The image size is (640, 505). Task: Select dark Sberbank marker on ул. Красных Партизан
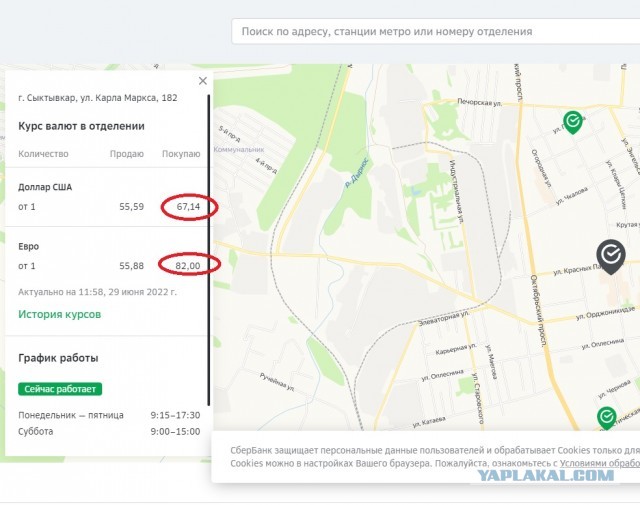click(x=611, y=256)
